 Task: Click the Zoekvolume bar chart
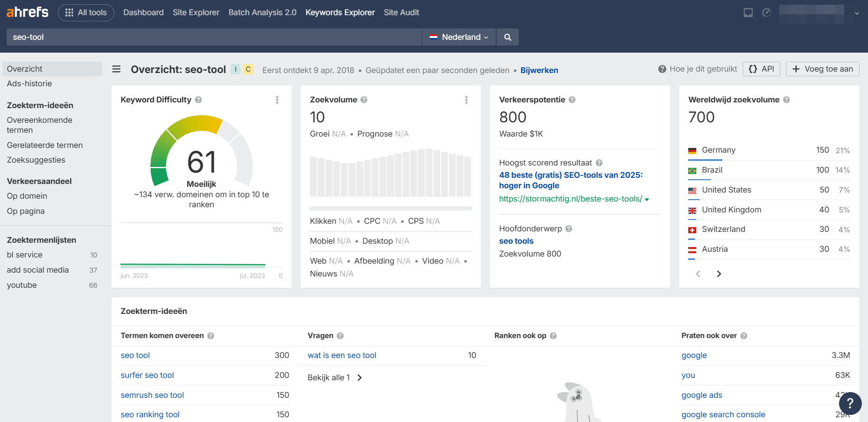click(390, 173)
